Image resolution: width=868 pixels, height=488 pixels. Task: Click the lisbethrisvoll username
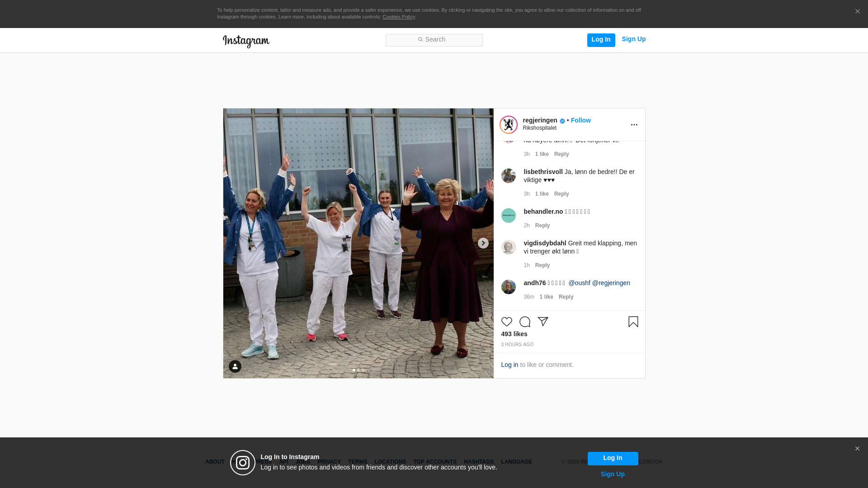click(x=543, y=172)
